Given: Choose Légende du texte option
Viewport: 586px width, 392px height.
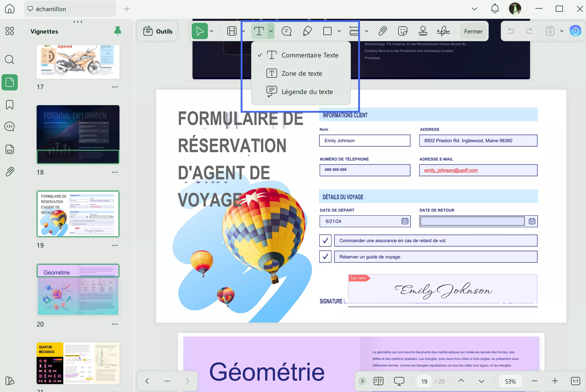Looking at the screenshot, I should click(x=307, y=92).
